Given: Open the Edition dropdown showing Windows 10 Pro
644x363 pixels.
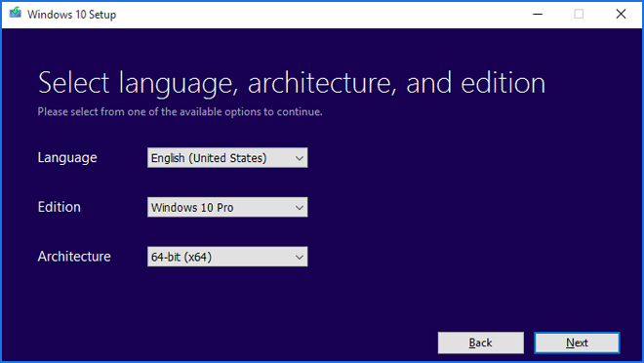Looking at the screenshot, I should (227, 208).
